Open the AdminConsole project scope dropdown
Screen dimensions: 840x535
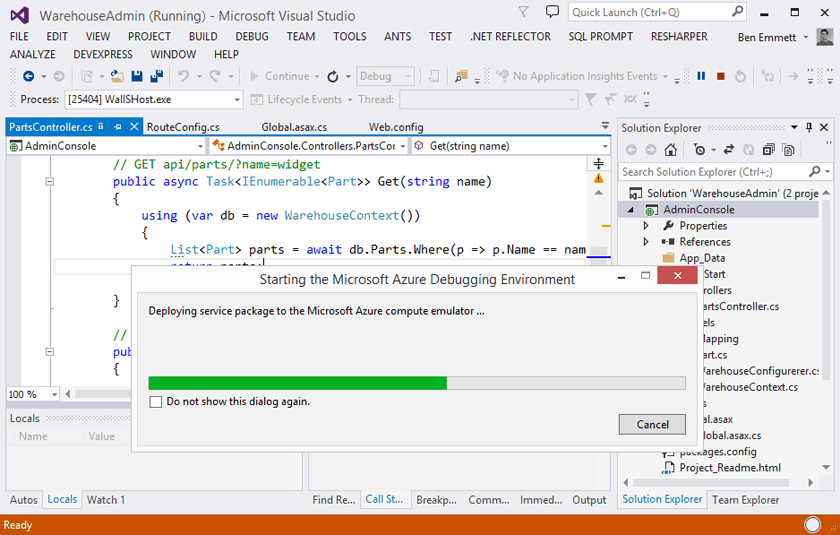click(200, 146)
